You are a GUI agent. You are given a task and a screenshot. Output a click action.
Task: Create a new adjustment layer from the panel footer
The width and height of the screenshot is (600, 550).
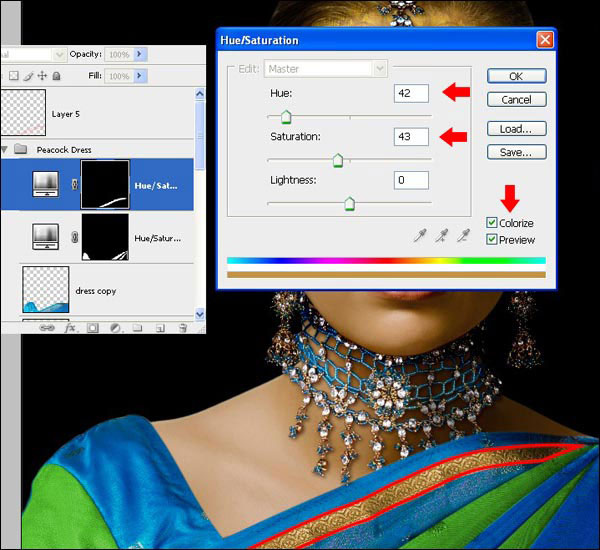pyautogui.click(x=115, y=328)
